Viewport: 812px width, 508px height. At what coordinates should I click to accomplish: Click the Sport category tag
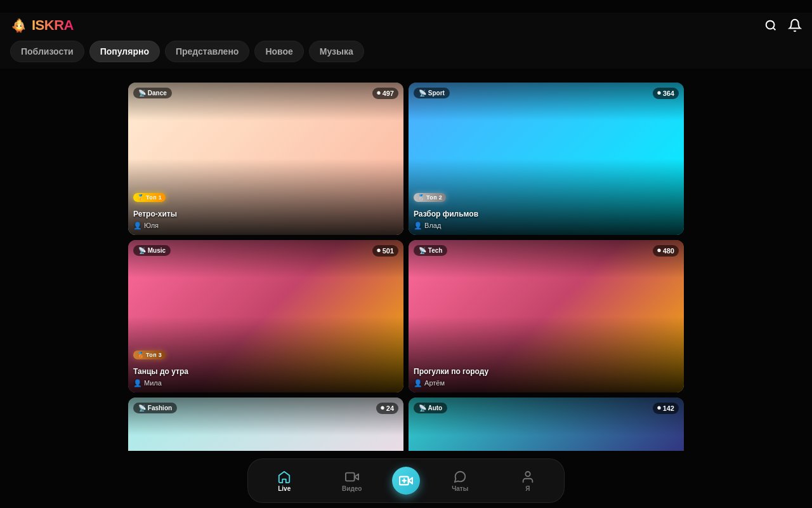[431, 93]
